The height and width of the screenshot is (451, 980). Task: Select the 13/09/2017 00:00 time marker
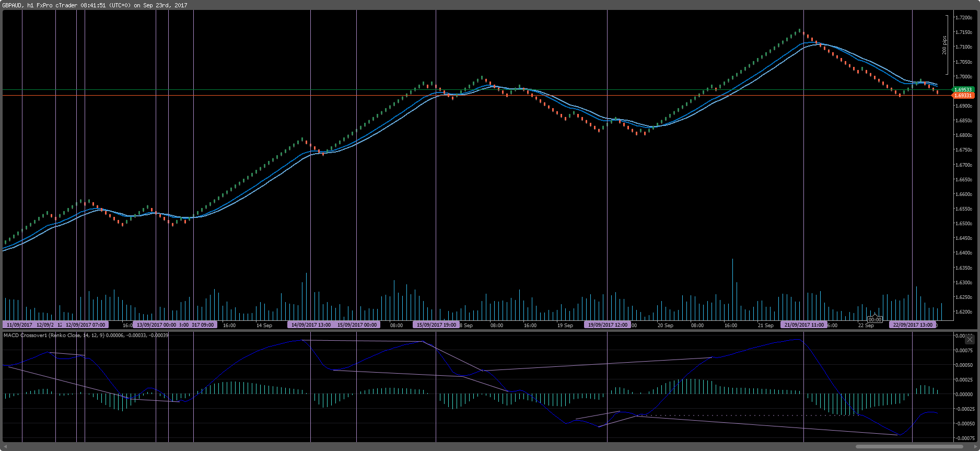[156, 325]
